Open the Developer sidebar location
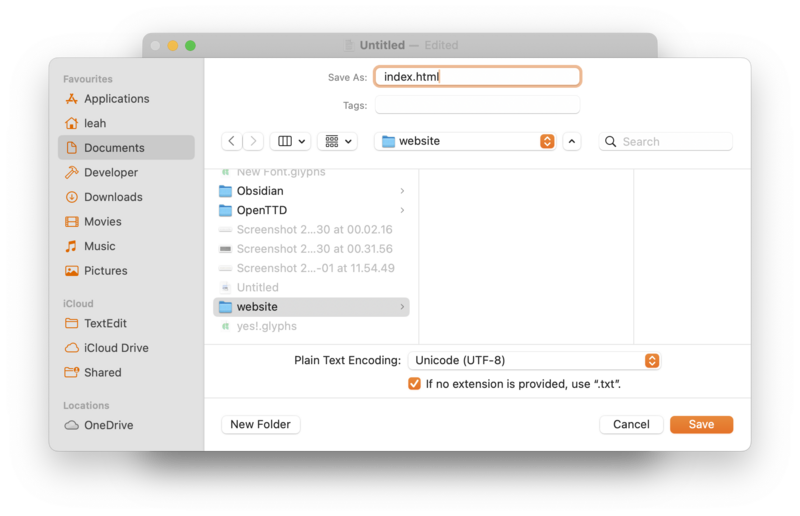The height and width of the screenshot is (516, 800). (111, 172)
